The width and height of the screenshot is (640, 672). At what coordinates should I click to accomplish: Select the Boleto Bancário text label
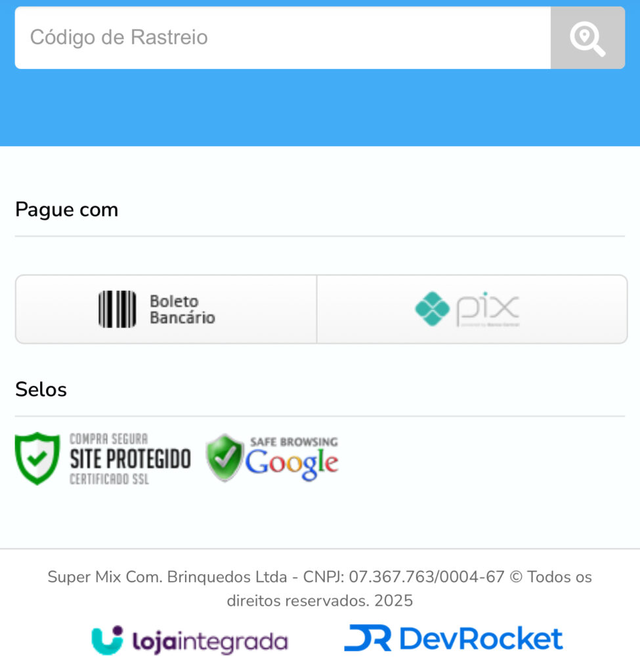[182, 310]
